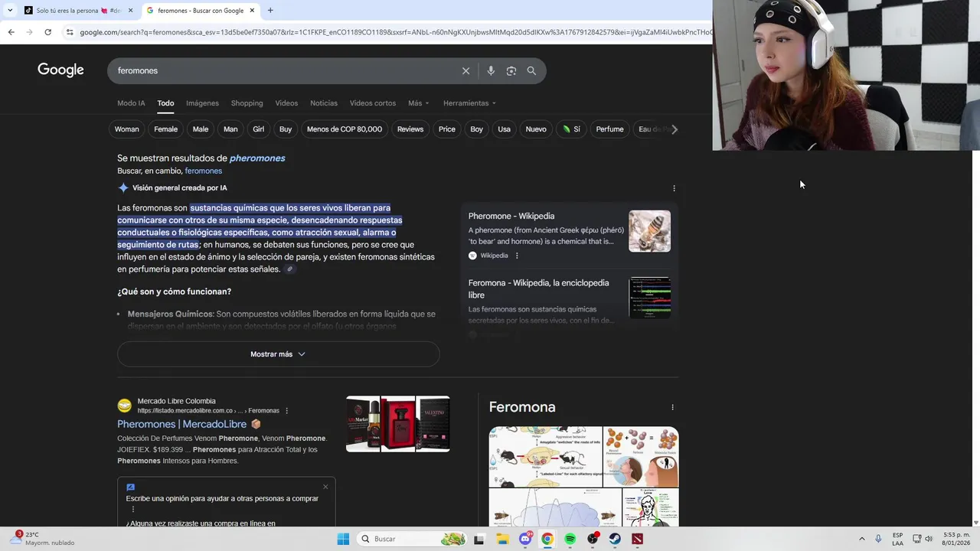Search instead for feromones link
980x551 pixels.
pos(203,171)
